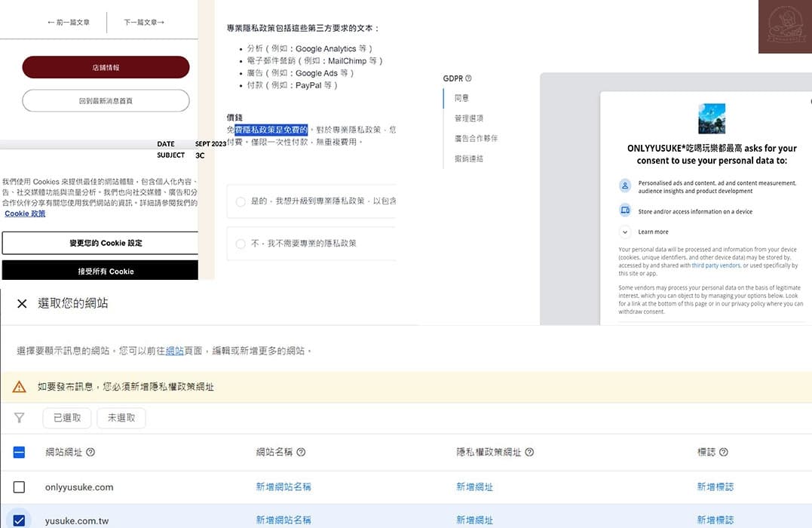Screen dimensions: 812x528
Task: Click help icon beside 標誌 header
Action: coord(724,453)
